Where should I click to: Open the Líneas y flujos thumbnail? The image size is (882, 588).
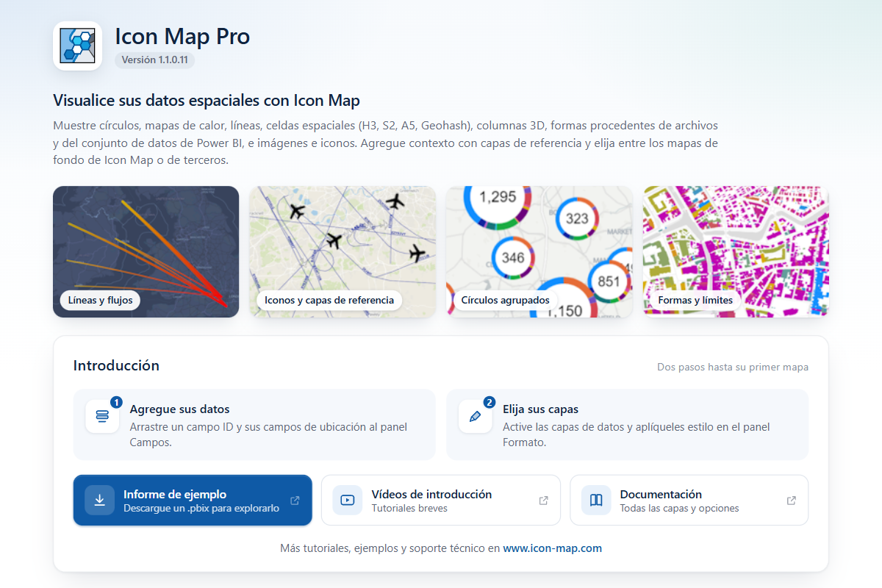[146, 251]
